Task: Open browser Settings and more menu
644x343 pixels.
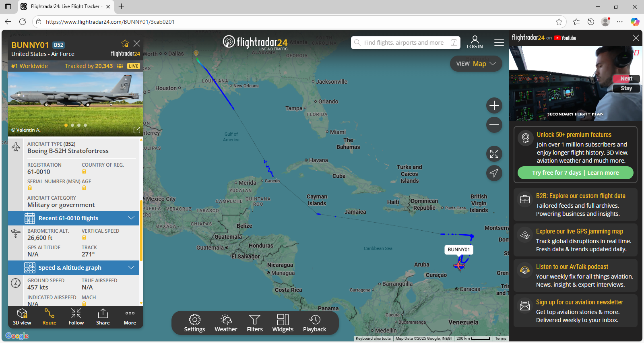Action: [x=620, y=22]
